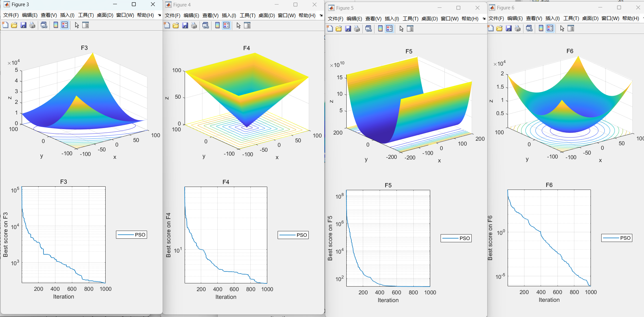Open file icon in Figure 4 toolbar
The width and height of the screenshot is (644, 317).
[x=176, y=26]
